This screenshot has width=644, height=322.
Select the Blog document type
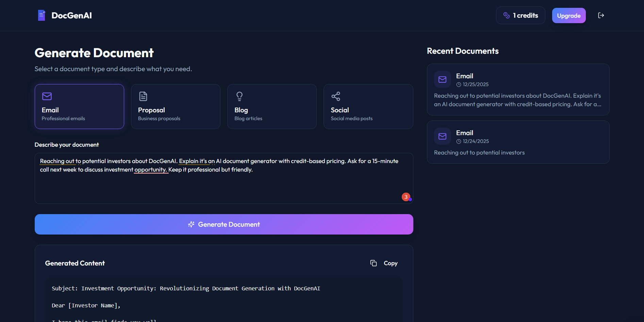272,107
